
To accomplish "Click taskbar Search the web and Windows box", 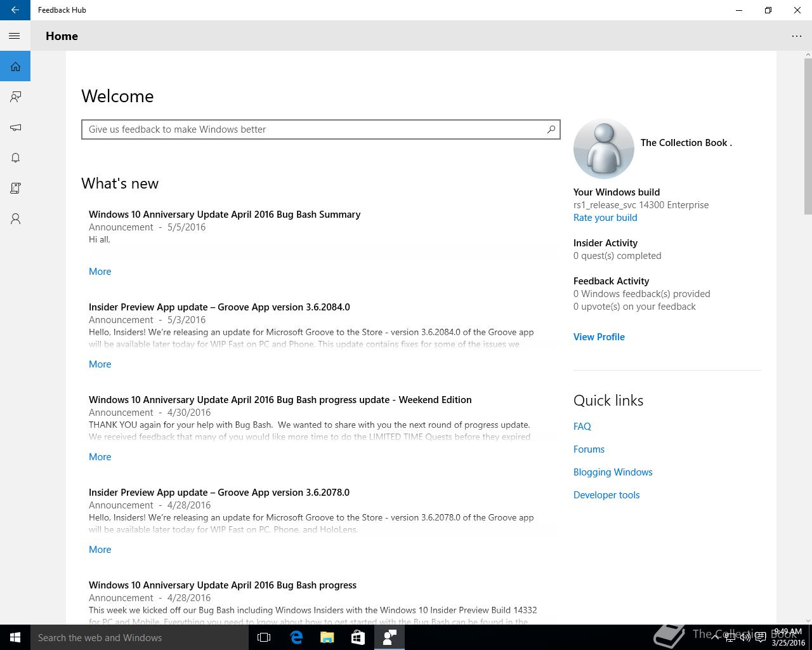I will click(x=139, y=637).
